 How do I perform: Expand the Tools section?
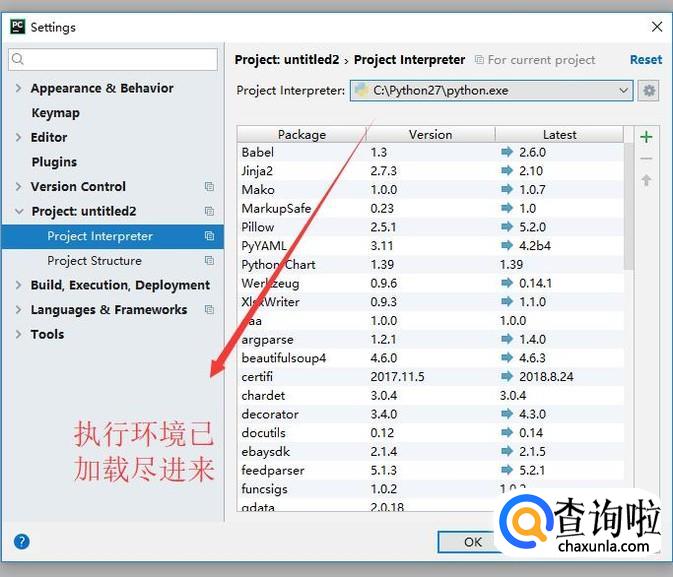(18, 334)
